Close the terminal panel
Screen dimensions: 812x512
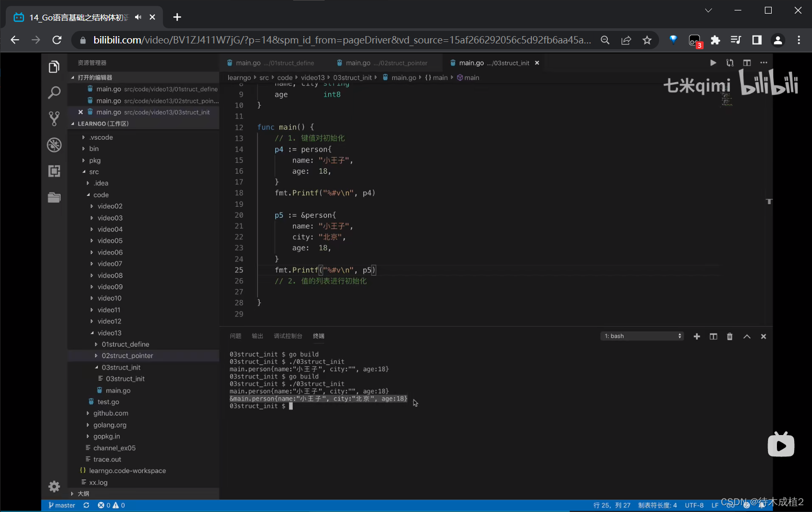(x=763, y=337)
